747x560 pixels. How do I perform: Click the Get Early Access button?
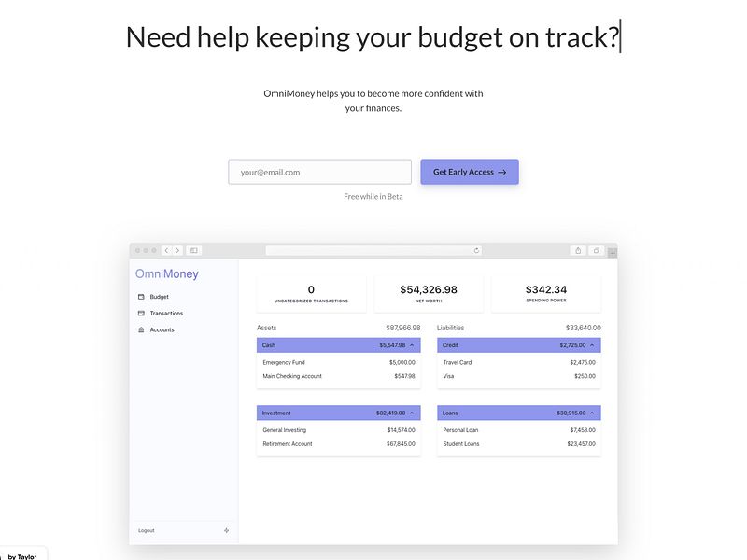point(470,172)
